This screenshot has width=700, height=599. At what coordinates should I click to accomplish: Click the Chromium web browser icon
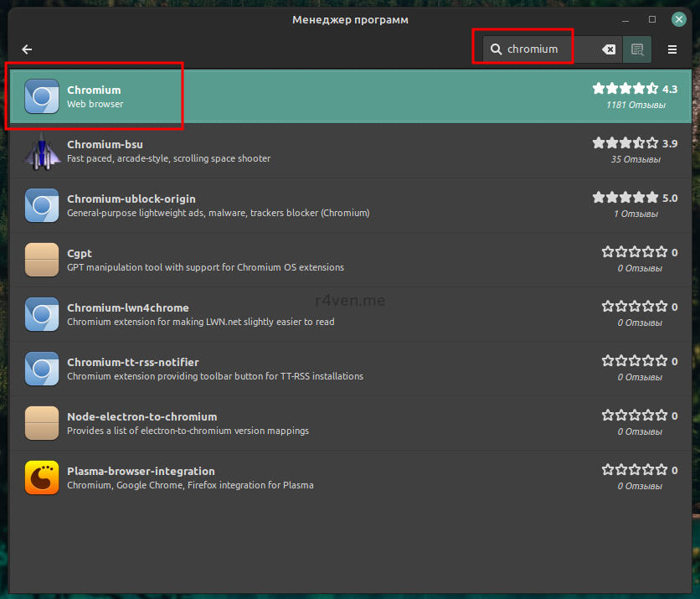tap(42, 96)
